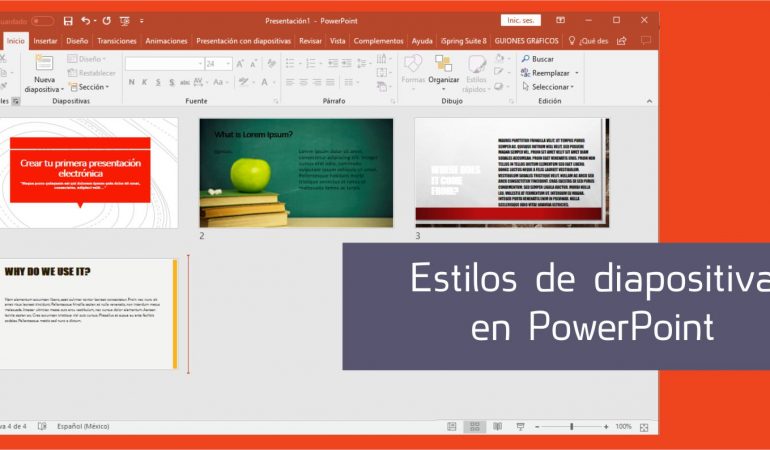Collapse the ribbon with the chevron

click(650, 101)
